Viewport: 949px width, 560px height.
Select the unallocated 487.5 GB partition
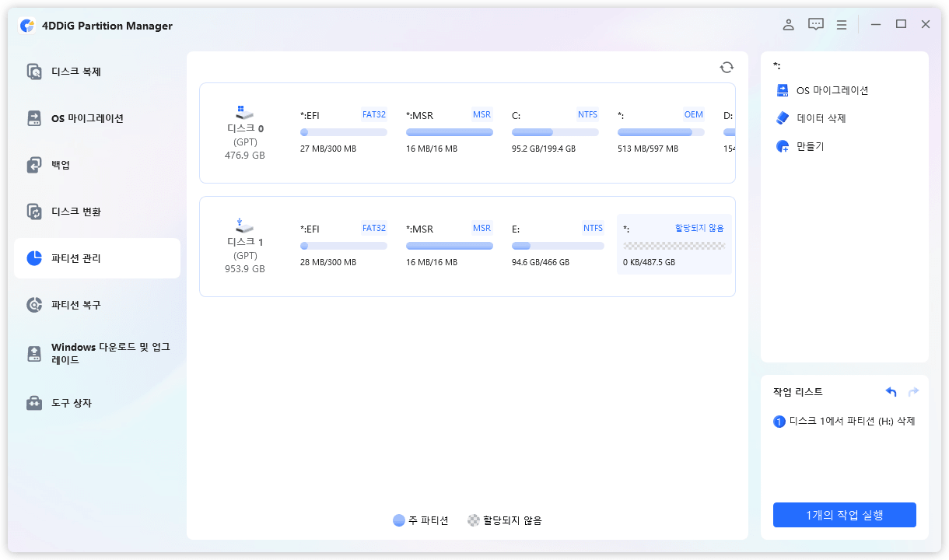674,244
